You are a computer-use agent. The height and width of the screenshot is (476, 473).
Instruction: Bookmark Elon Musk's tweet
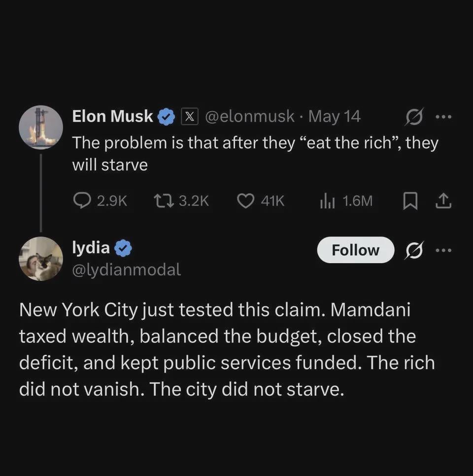pyautogui.click(x=410, y=201)
